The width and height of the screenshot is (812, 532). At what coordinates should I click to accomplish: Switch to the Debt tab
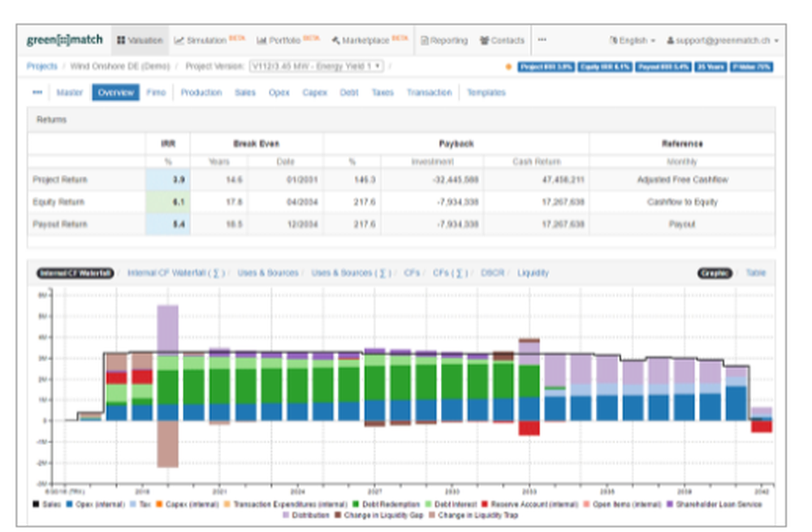point(349,93)
